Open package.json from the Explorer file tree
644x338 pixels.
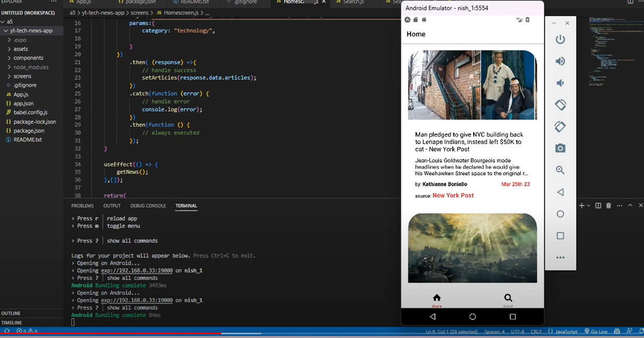[x=29, y=131]
